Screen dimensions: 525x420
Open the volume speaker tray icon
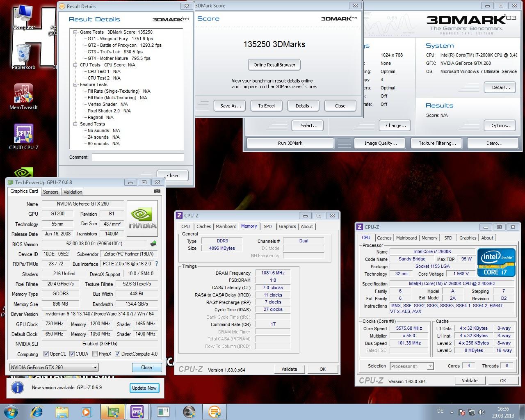pos(481,412)
